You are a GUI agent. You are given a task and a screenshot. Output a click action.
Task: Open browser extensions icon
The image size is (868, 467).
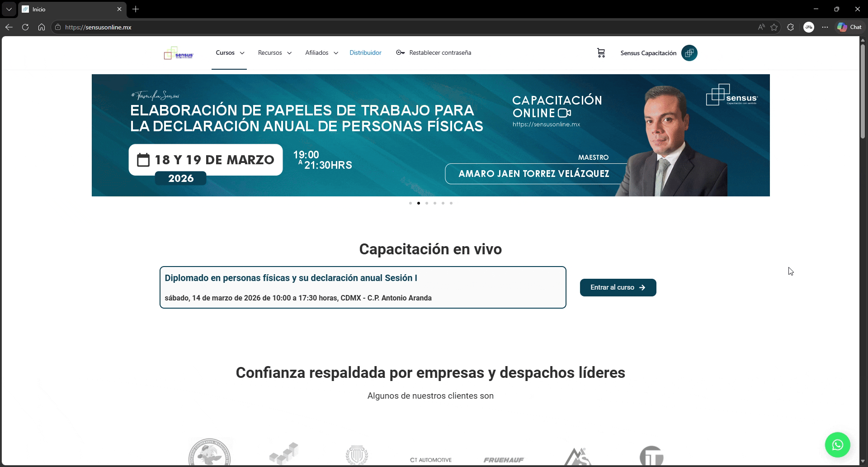(x=790, y=27)
